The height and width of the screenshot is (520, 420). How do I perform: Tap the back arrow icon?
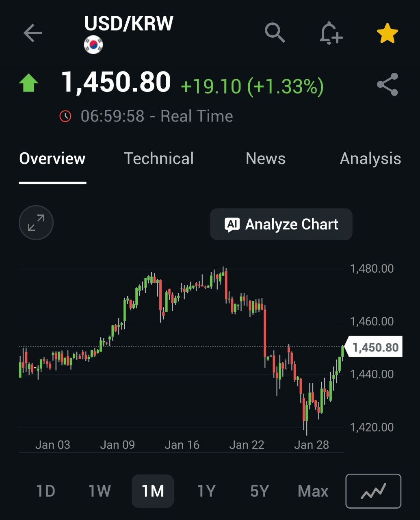33,33
